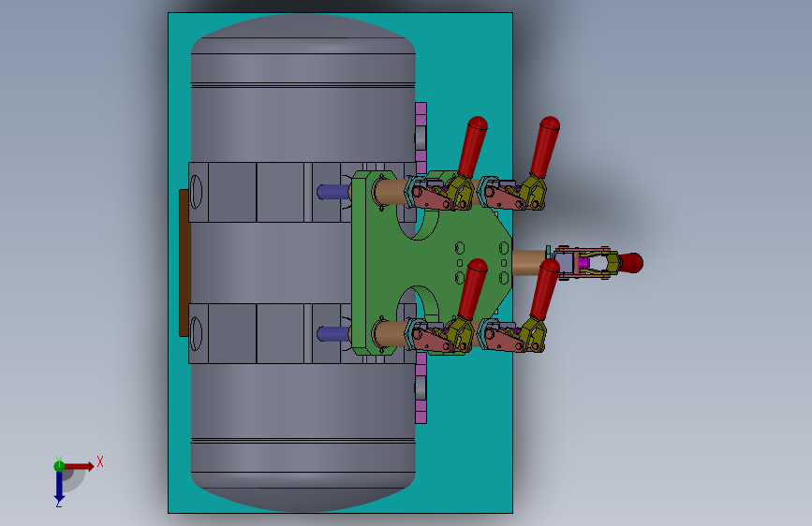Click the "Z" axis label text
The image size is (812, 526).
coord(59,503)
